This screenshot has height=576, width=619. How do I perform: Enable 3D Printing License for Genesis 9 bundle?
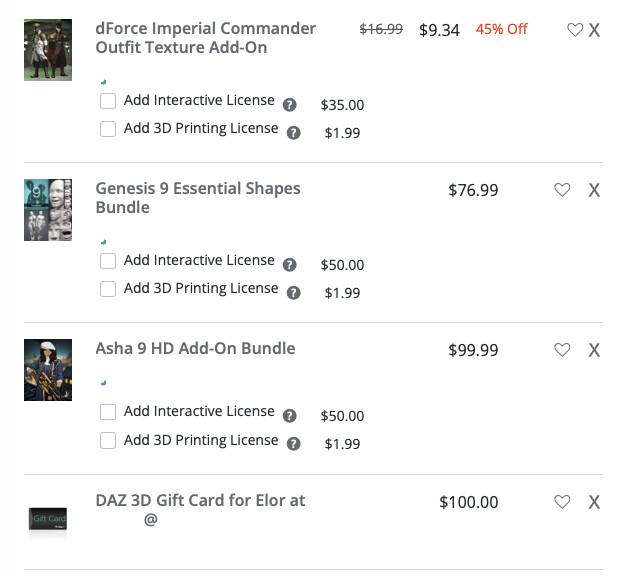(x=108, y=289)
